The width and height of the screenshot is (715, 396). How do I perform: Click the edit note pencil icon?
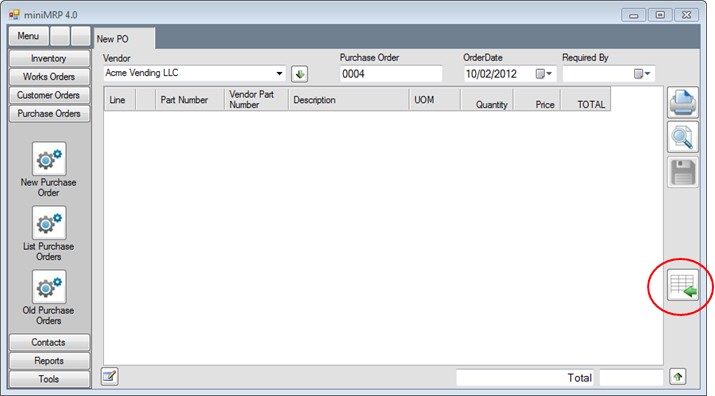click(109, 377)
